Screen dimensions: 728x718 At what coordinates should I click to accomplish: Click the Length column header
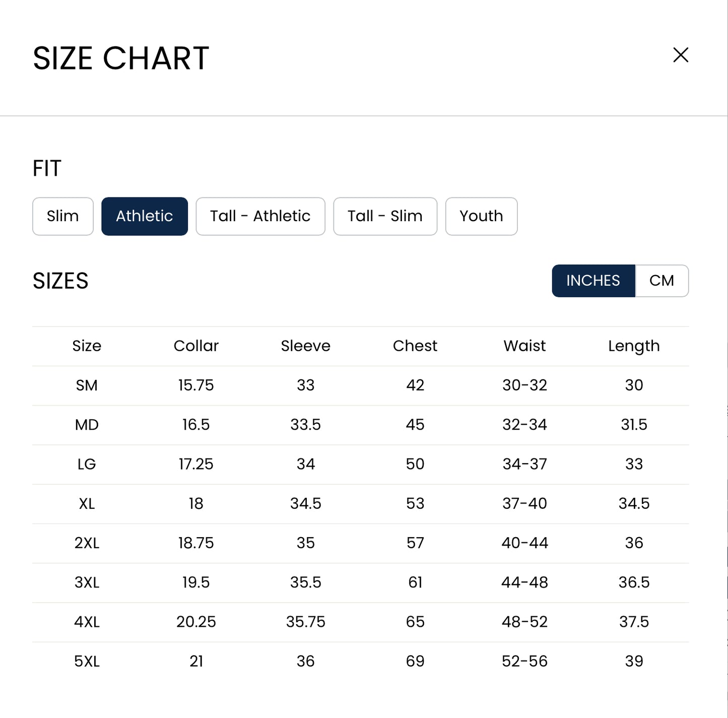coord(634,346)
